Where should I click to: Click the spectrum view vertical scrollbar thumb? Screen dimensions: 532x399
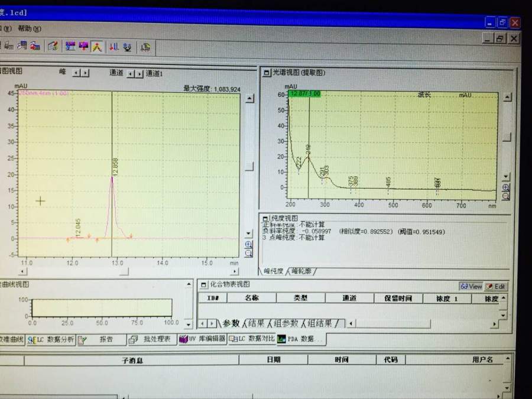point(507,137)
